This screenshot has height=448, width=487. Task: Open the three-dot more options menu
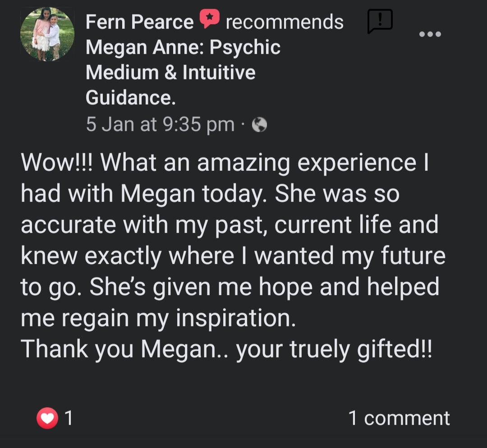click(430, 34)
